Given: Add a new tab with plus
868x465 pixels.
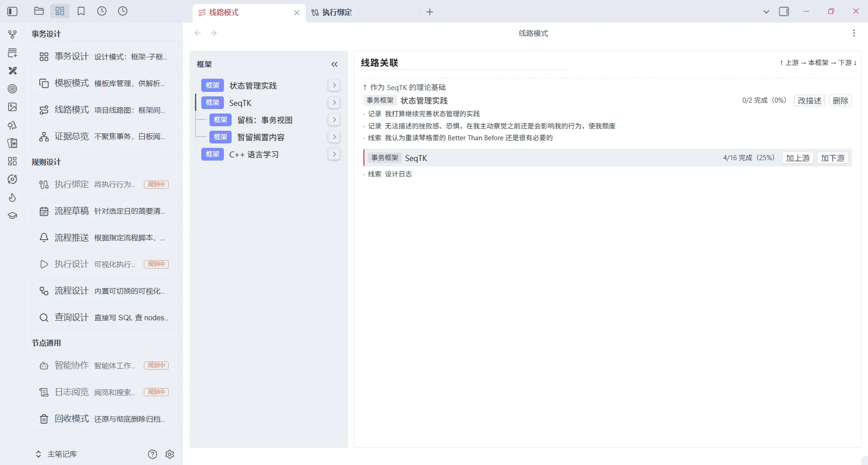Looking at the screenshot, I should tap(430, 12).
